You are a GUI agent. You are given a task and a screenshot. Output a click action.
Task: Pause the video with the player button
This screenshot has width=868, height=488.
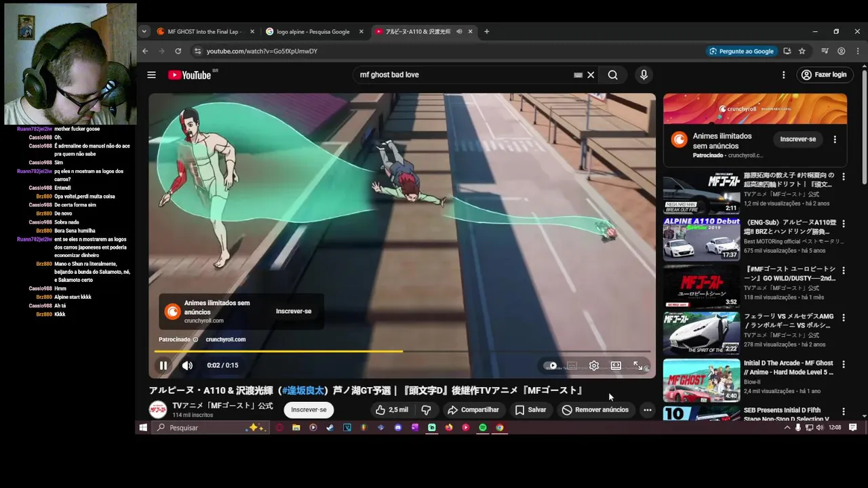163,365
